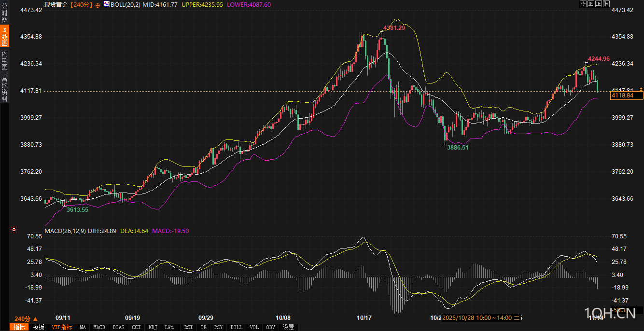Turn on the VOL indicator
This screenshot has height=331, width=644.
click(254, 327)
